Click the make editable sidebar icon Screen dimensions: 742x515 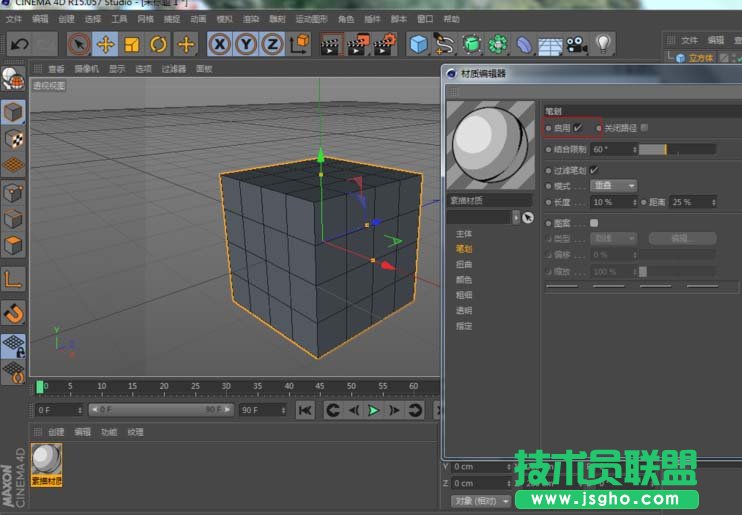coord(13,79)
